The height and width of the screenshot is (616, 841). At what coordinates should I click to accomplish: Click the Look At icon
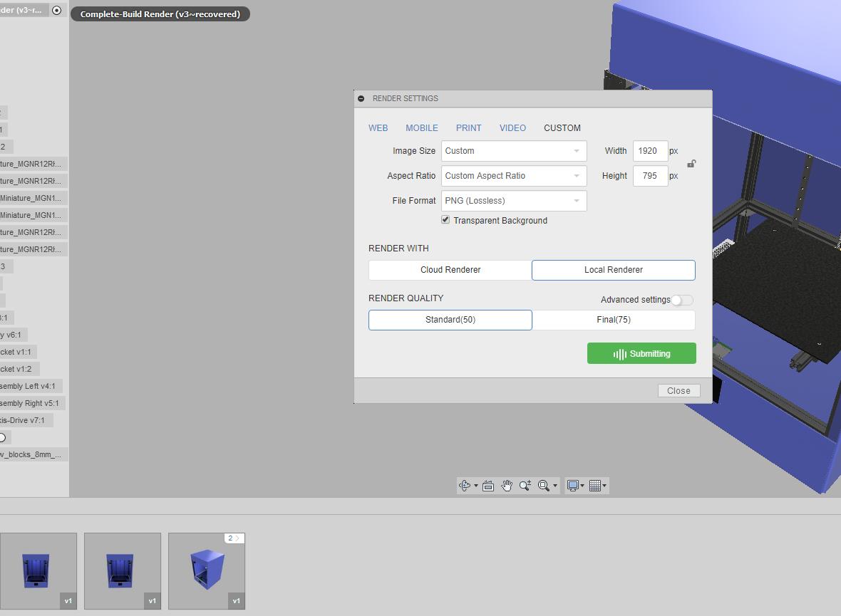coord(488,486)
